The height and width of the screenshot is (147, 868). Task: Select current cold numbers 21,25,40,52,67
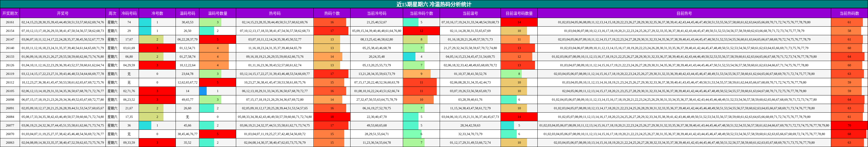point(377,22)
